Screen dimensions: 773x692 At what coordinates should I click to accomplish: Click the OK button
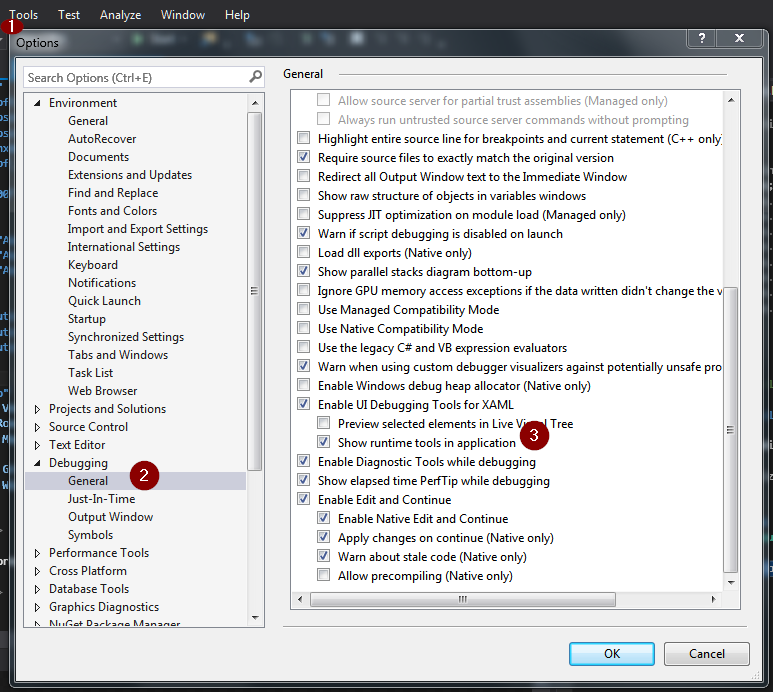[612, 654]
